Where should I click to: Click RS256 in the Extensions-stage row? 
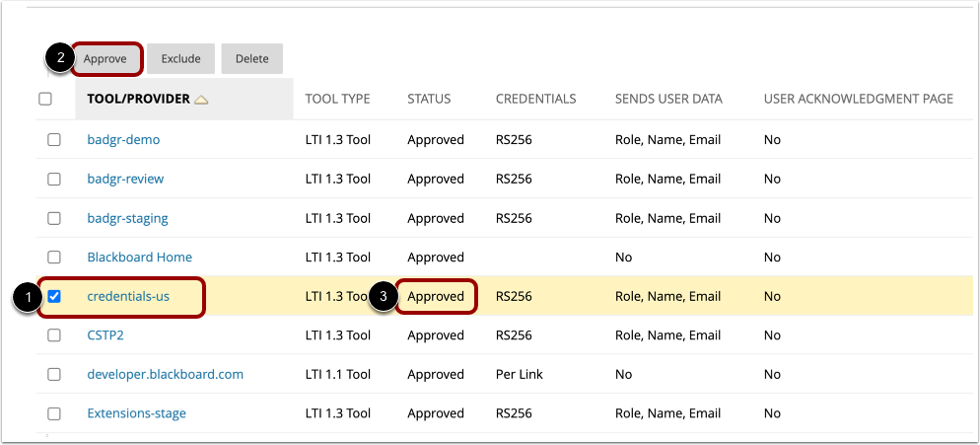pyautogui.click(x=514, y=413)
